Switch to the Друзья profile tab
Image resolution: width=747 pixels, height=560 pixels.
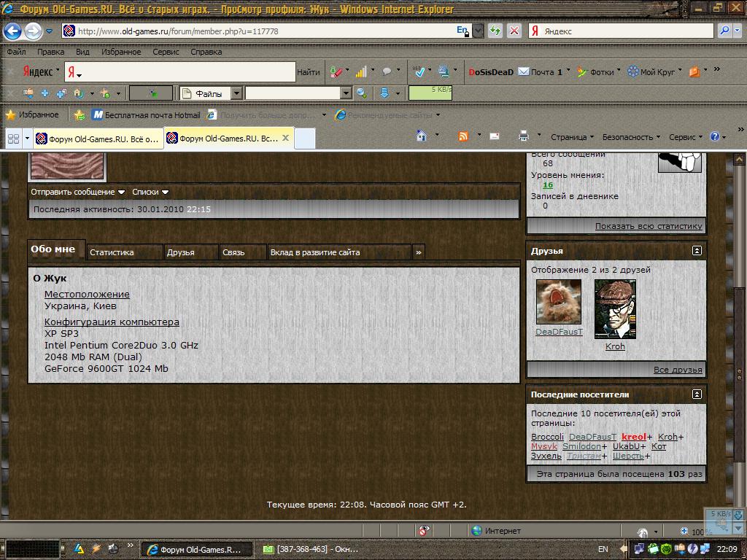click(191, 252)
